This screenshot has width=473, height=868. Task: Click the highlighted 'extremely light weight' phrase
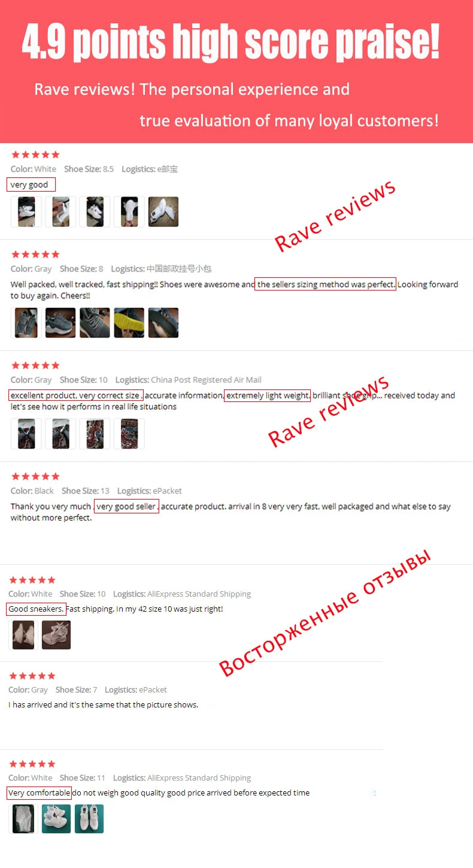click(268, 395)
